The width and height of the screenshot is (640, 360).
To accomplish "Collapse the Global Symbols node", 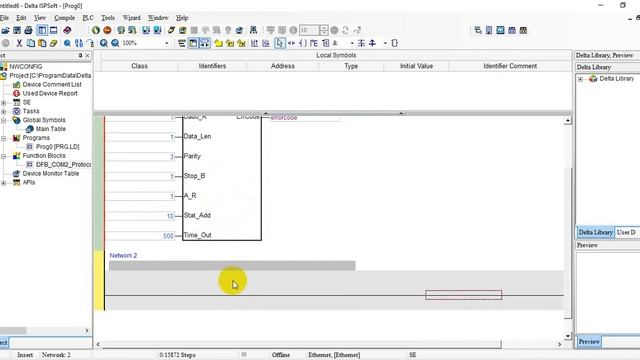I will (4, 120).
